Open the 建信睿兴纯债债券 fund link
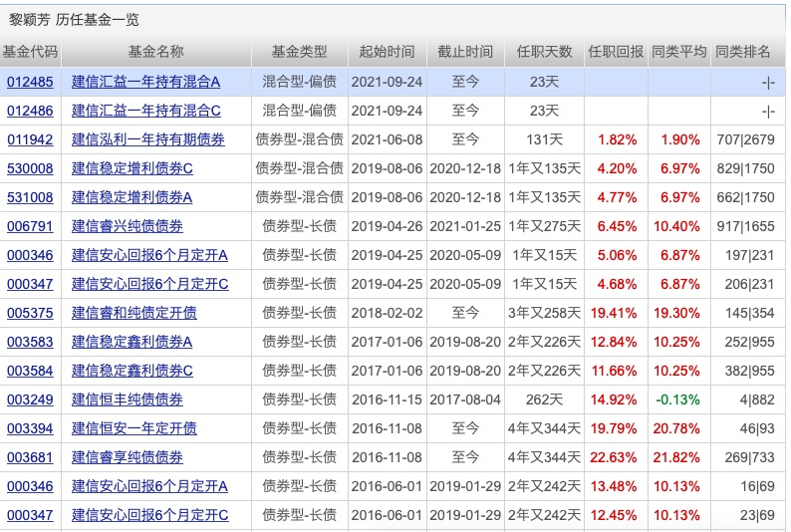 click(128, 226)
